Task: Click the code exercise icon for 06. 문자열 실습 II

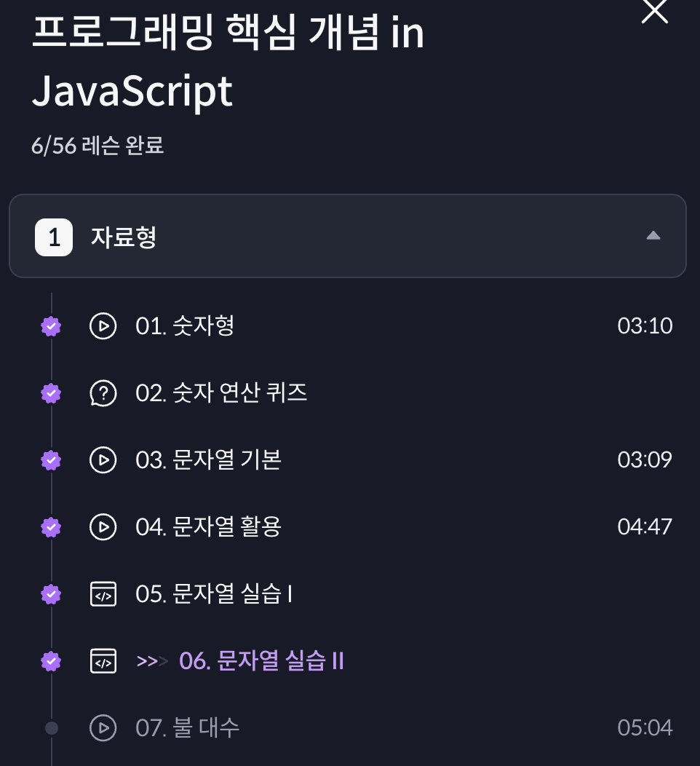Action: coord(103,661)
